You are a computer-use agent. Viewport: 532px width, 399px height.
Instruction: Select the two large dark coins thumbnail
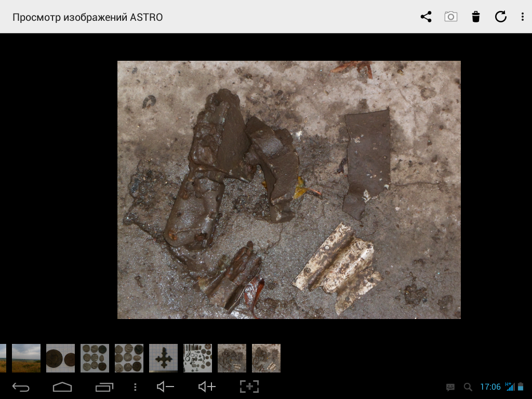tap(60, 358)
